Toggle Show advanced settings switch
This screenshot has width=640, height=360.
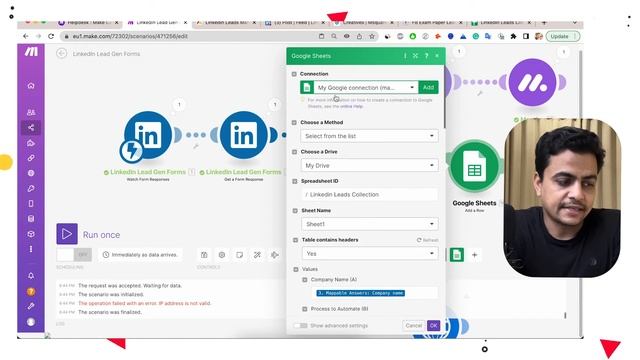[x=301, y=325]
